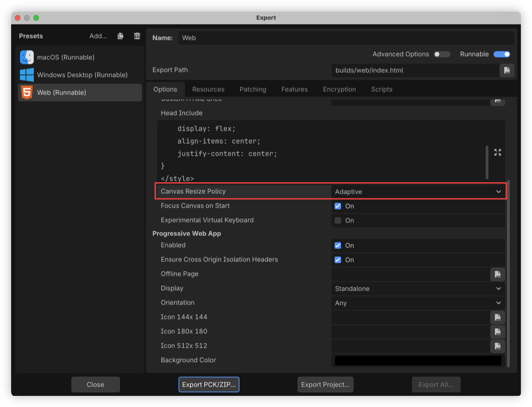Delete the selected preset trash icon

137,36
